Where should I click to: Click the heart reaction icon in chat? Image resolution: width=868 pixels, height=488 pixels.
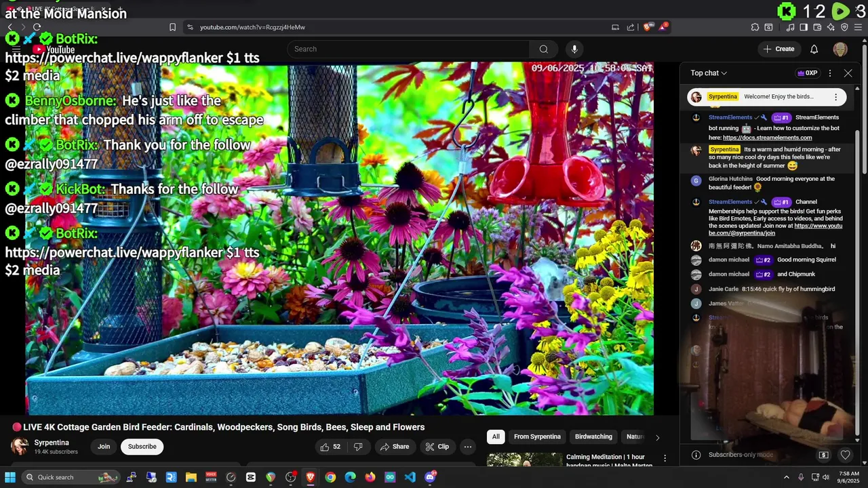pos(845,455)
